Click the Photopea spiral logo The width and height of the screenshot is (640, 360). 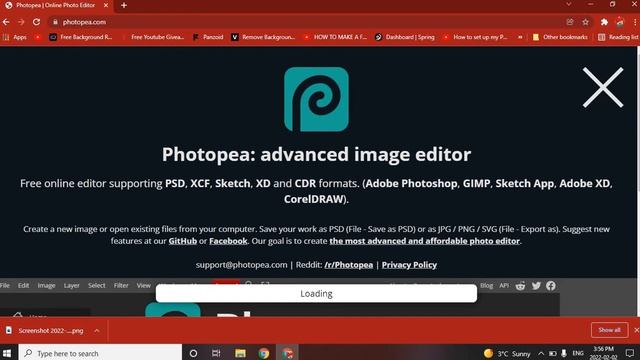pyautogui.click(x=316, y=99)
